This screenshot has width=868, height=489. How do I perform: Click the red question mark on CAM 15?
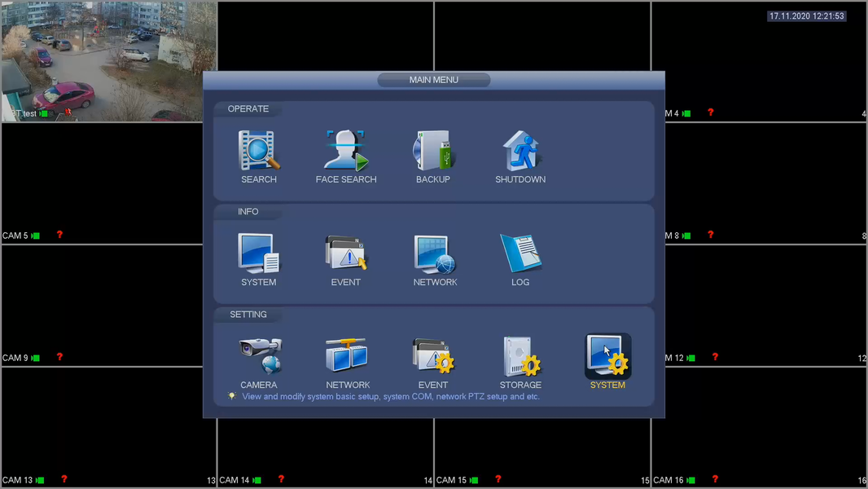click(x=498, y=479)
